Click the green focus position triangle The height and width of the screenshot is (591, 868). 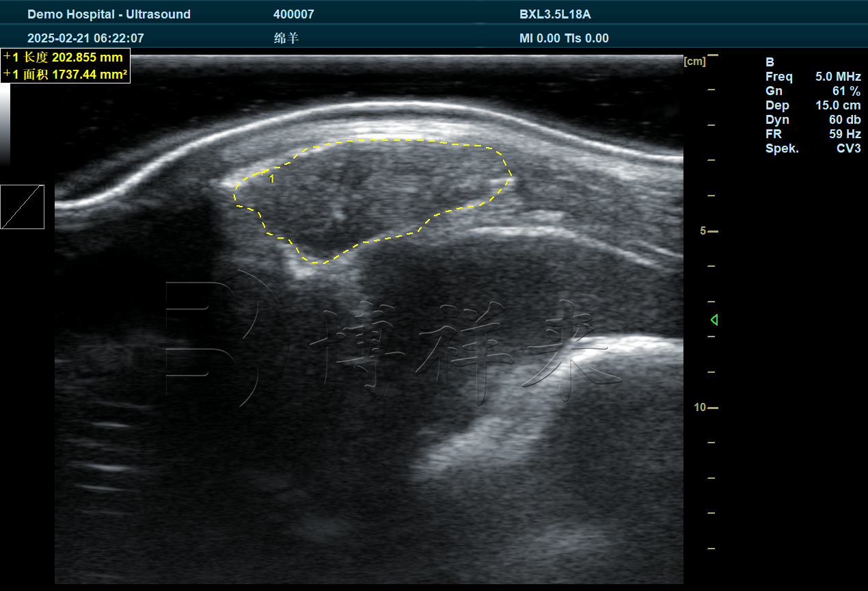[x=714, y=319]
